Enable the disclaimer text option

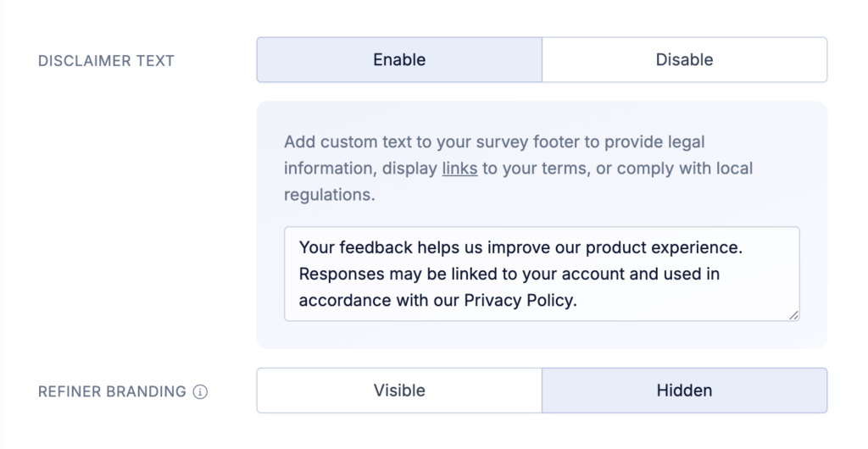click(x=399, y=59)
